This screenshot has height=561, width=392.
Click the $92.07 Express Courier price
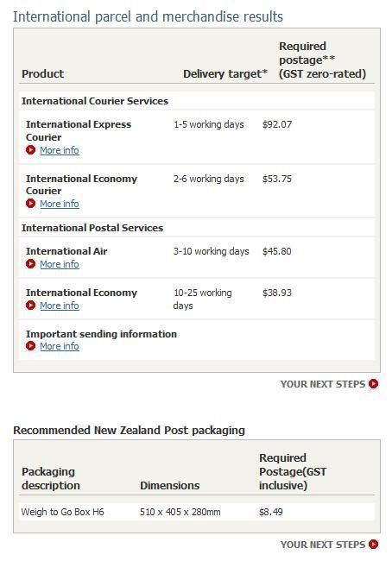pos(277,124)
